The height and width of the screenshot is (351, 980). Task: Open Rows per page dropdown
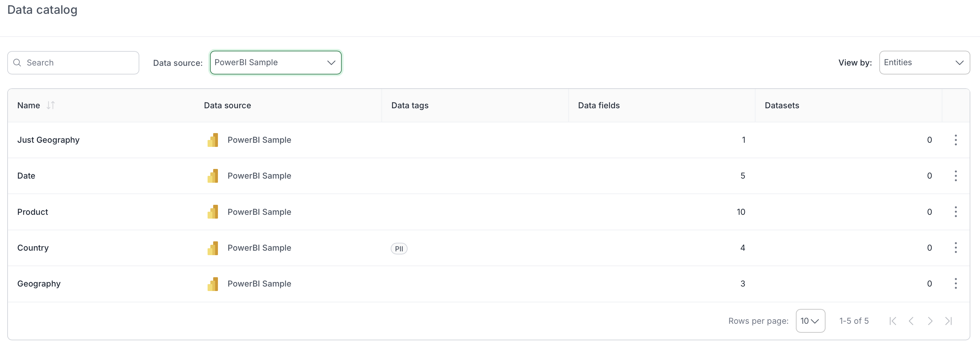click(x=810, y=321)
